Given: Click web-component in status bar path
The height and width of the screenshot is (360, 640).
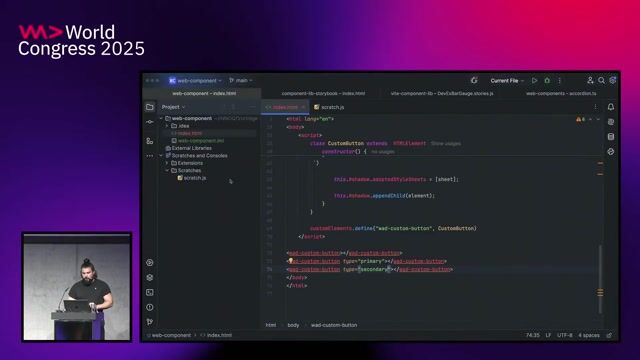Looking at the screenshot, I should [171, 335].
